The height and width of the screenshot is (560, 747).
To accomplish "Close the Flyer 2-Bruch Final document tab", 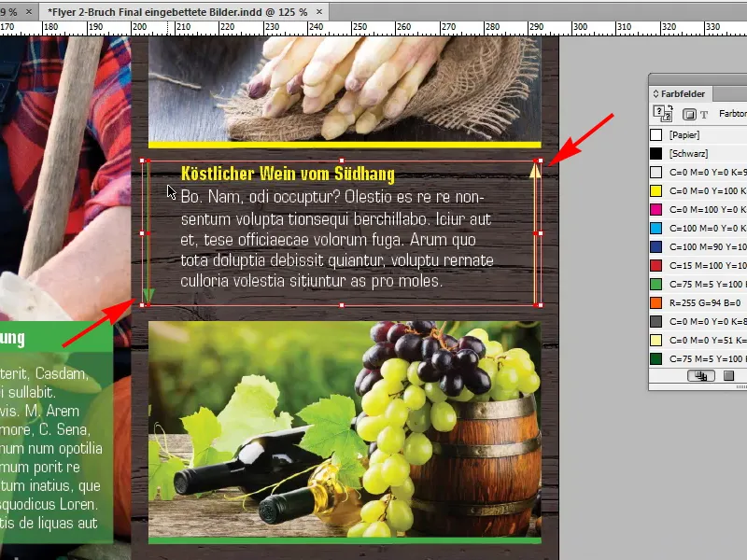I will tap(318, 11).
